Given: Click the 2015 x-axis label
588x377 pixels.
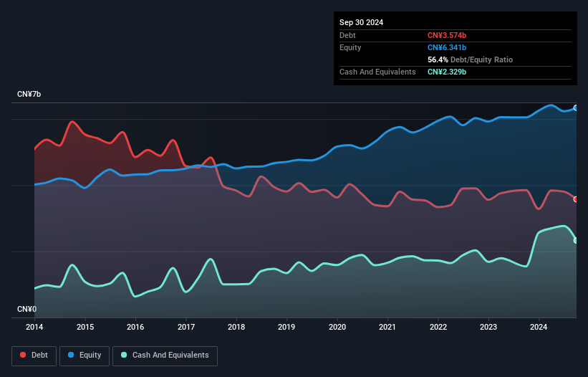Looking at the screenshot, I should click(85, 327).
